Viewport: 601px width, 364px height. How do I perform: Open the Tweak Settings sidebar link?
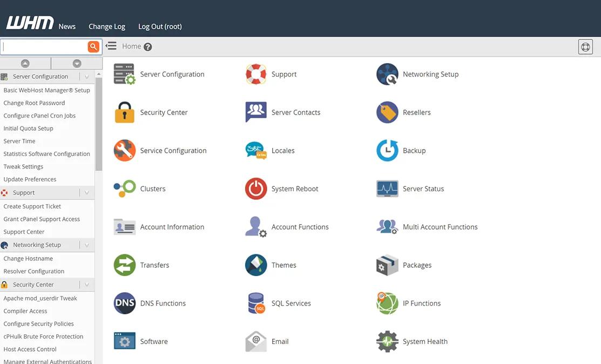tap(23, 166)
